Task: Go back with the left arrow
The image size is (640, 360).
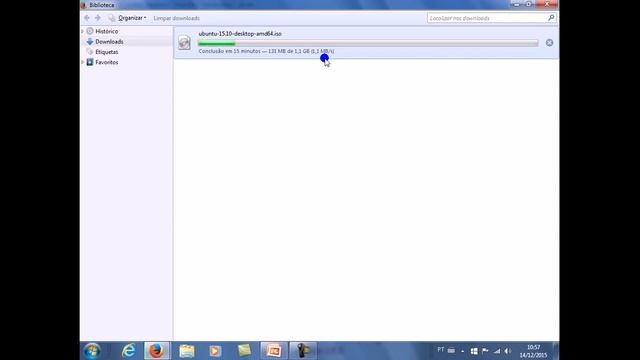Action: [87, 18]
